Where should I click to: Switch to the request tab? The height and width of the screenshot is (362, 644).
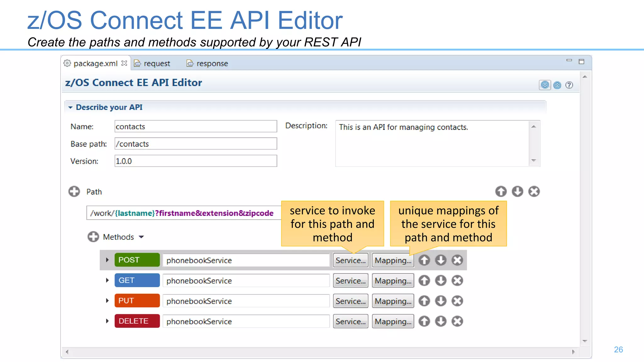tap(152, 63)
